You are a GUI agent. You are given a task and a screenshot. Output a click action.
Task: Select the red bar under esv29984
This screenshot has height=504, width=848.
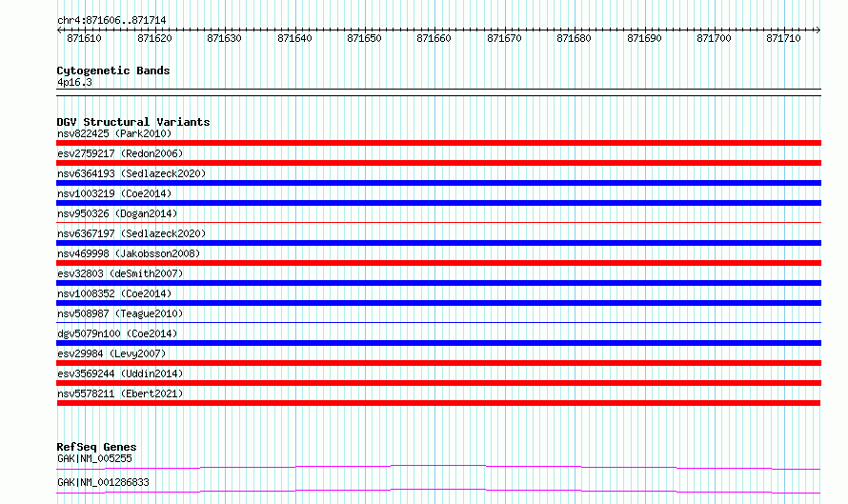click(438, 363)
